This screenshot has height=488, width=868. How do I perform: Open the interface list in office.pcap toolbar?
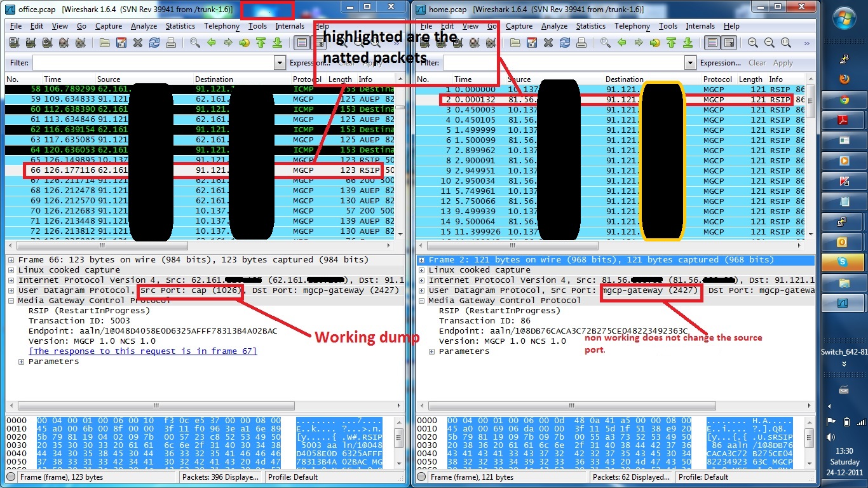pos(14,43)
